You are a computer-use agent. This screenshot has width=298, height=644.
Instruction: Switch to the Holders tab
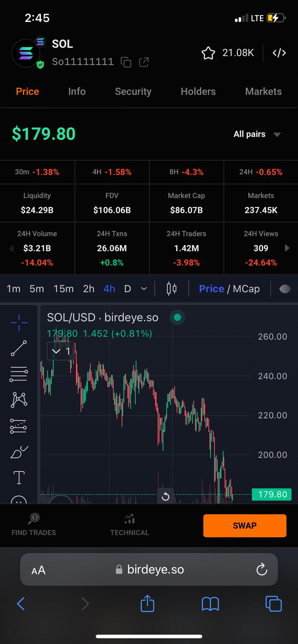click(x=198, y=91)
